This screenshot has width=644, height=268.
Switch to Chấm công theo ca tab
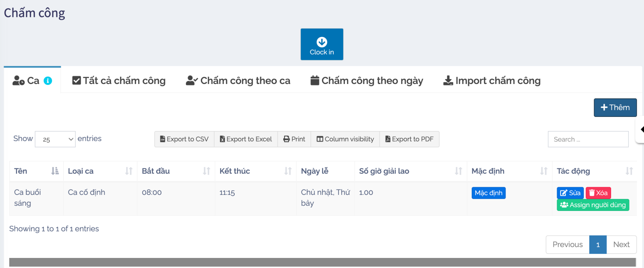[x=238, y=81]
